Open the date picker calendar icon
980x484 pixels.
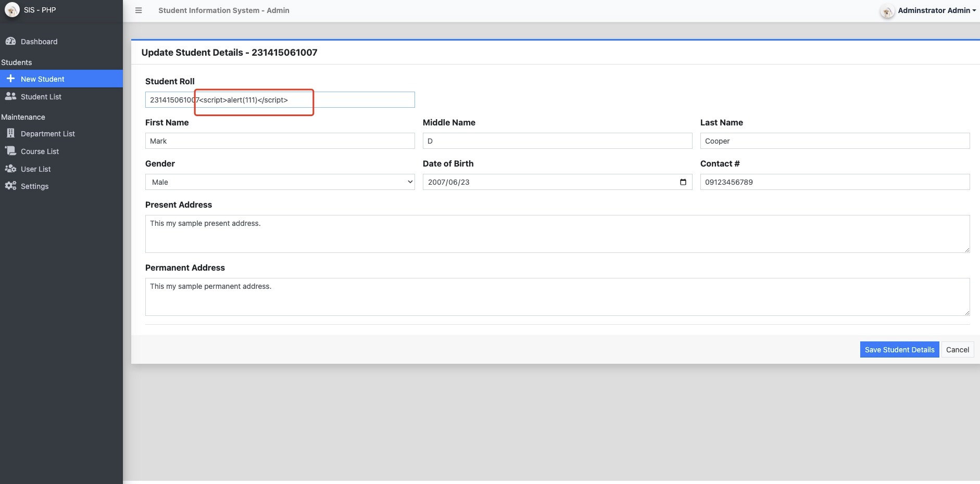tap(683, 182)
